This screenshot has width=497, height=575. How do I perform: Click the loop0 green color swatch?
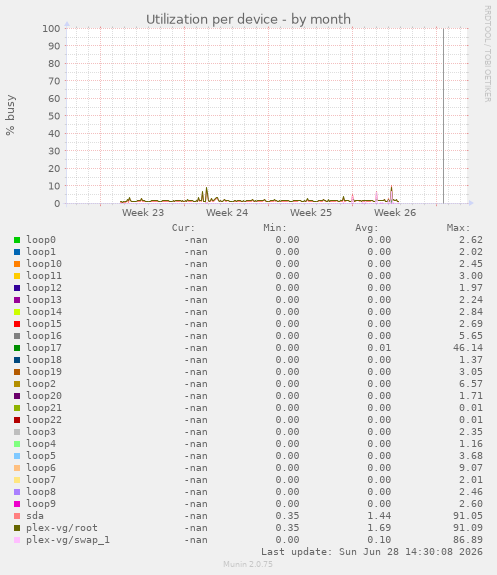point(17,240)
